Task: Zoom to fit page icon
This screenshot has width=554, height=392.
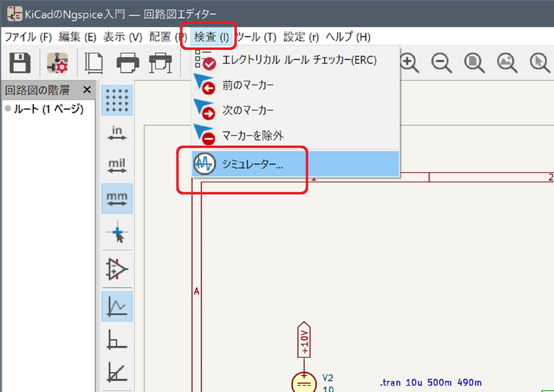Action: (474, 63)
